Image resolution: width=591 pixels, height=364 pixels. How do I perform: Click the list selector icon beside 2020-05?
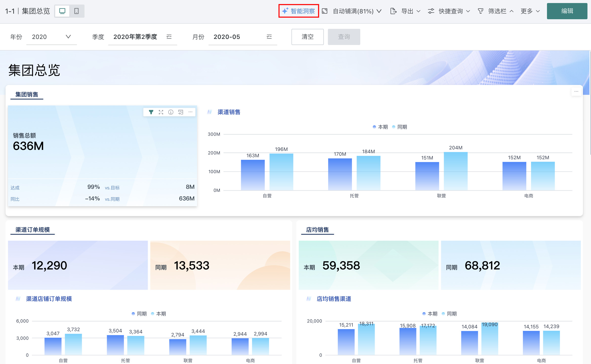tap(269, 37)
